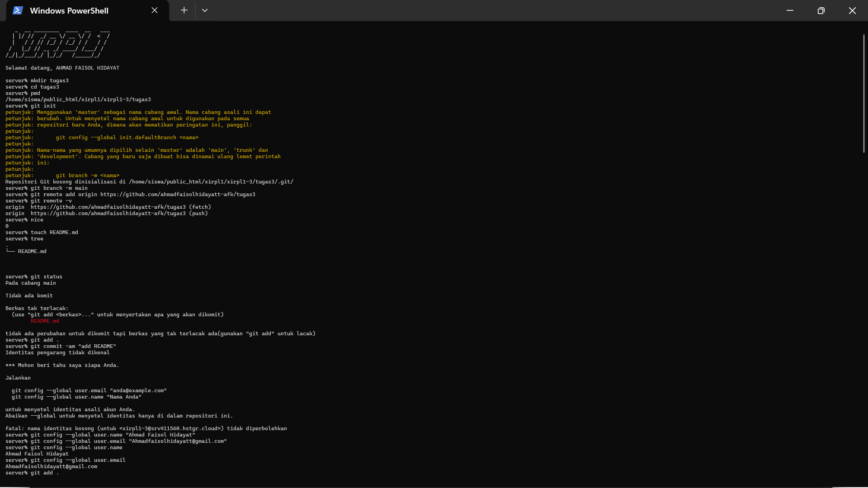Click the 'untuk menyetel identitas asali akun Anda' line
The image size is (868, 488).
click(x=70, y=409)
